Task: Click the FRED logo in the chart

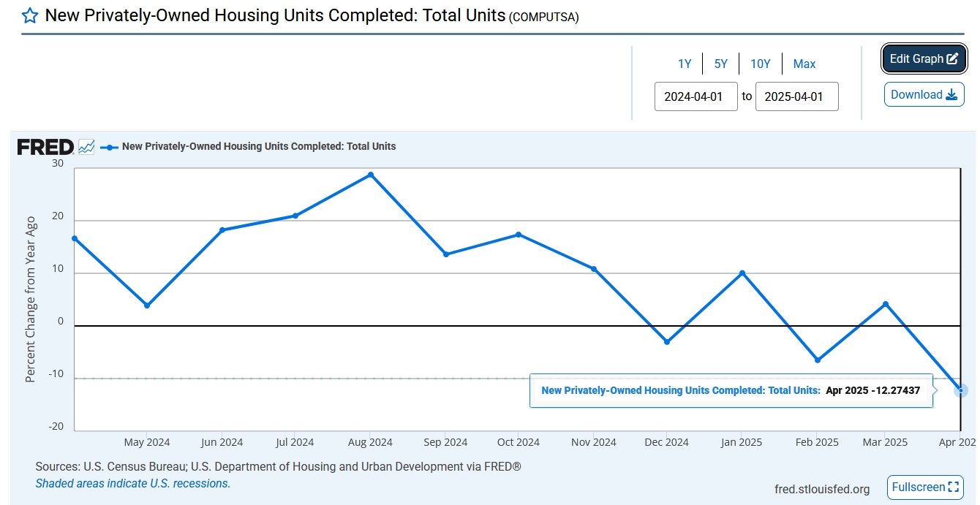Action: coord(45,147)
